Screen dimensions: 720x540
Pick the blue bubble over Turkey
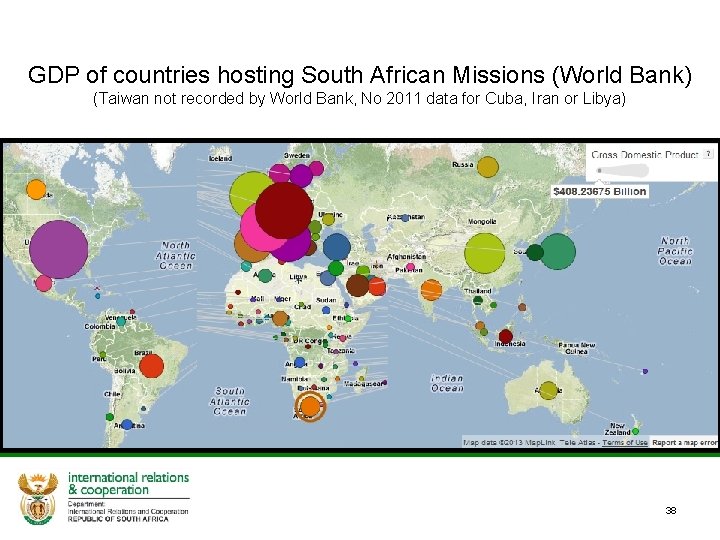click(337, 247)
